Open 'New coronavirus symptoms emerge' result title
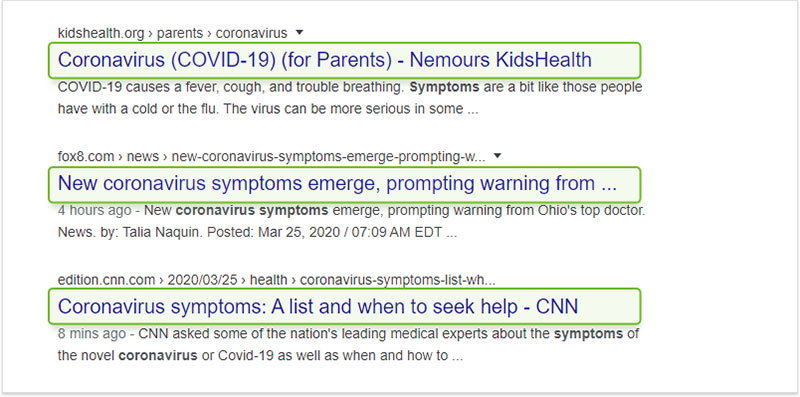Image resolution: width=800 pixels, height=397 pixels. click(337, 183)
